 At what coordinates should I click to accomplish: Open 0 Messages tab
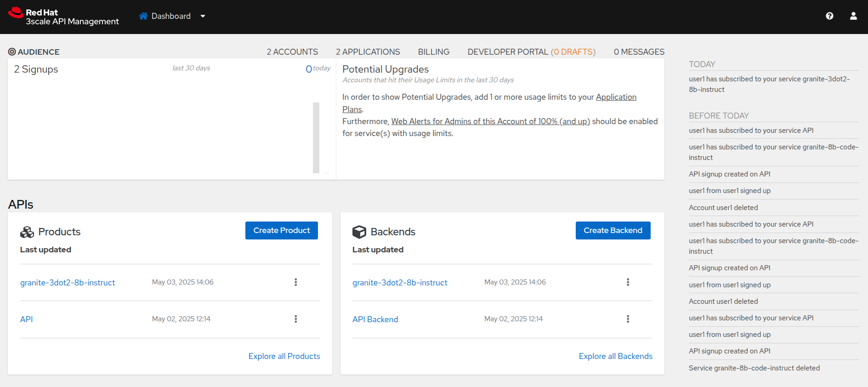pyautogui.click(x=639, y=52)
